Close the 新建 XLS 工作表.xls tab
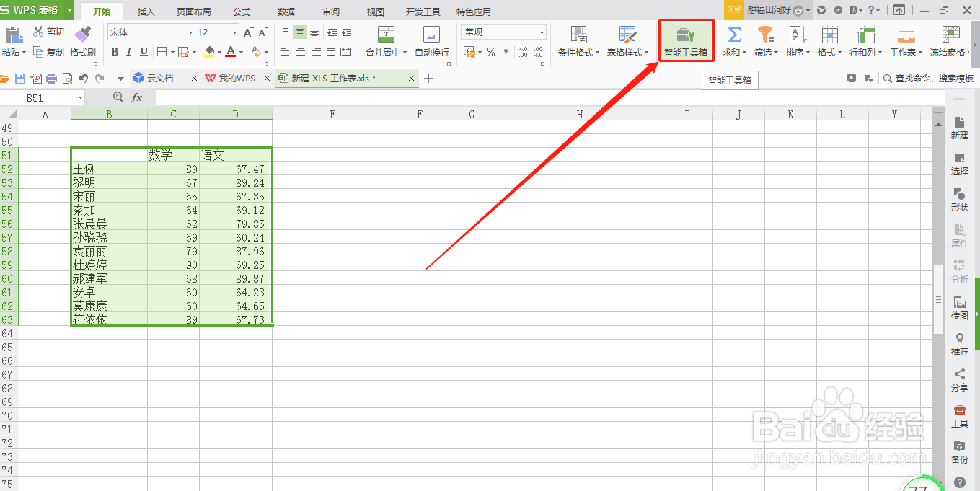 [x=412, y=79]
